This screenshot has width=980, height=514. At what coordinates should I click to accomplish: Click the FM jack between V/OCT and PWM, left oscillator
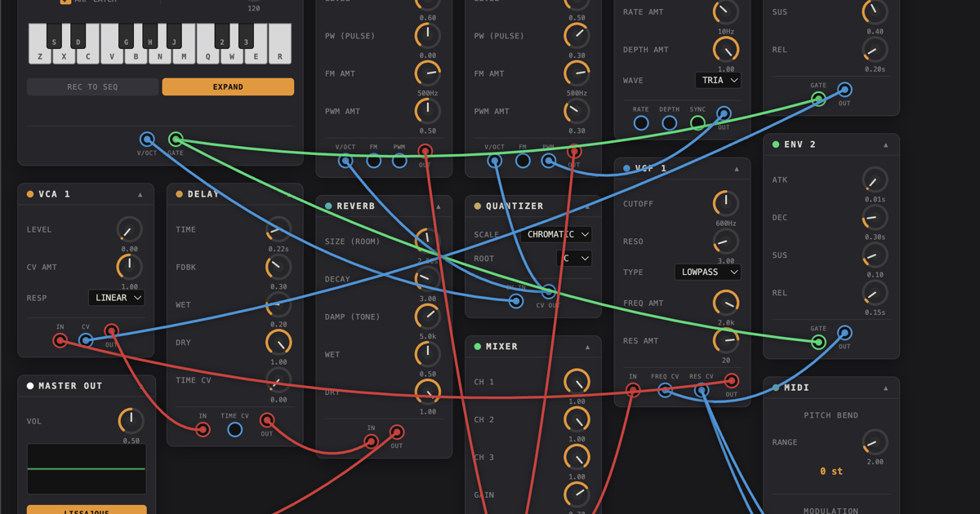point(373,162)
